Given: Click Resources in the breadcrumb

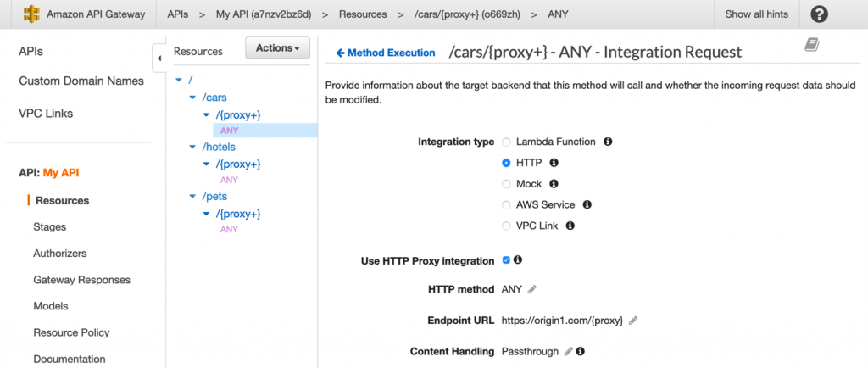Looking at the screenshot, I should (x=363, y=14).
